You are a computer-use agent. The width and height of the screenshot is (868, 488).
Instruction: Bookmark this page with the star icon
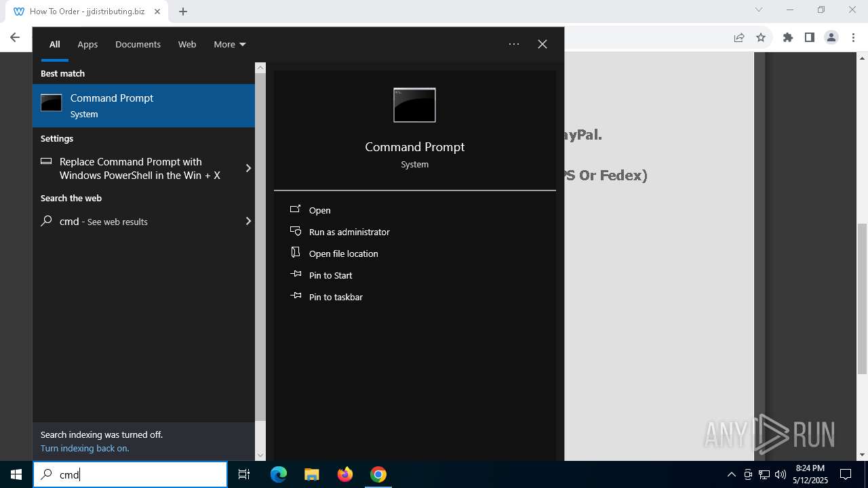click(761, 37)
